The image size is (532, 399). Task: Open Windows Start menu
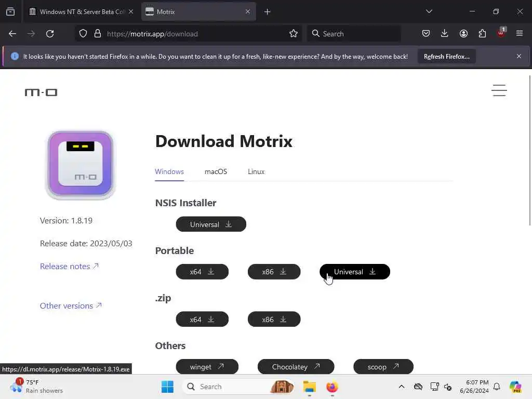point(168,387)
